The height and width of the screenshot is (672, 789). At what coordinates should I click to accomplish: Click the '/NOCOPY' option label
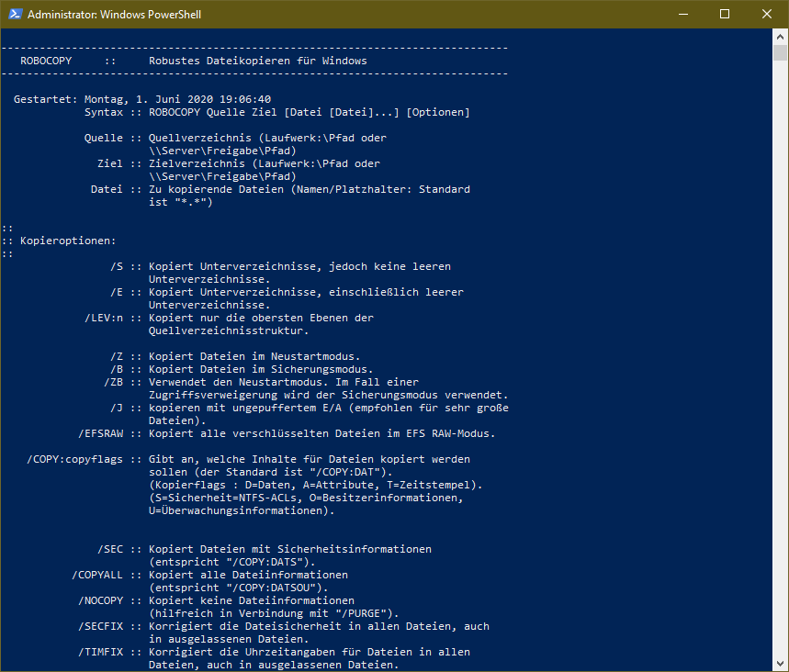pyautogui.click(x=101, y=600)
